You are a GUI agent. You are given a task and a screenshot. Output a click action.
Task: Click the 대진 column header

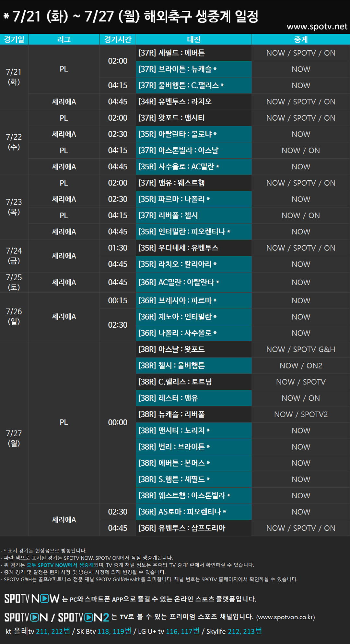pyautogui.click(x=194, y=40)
